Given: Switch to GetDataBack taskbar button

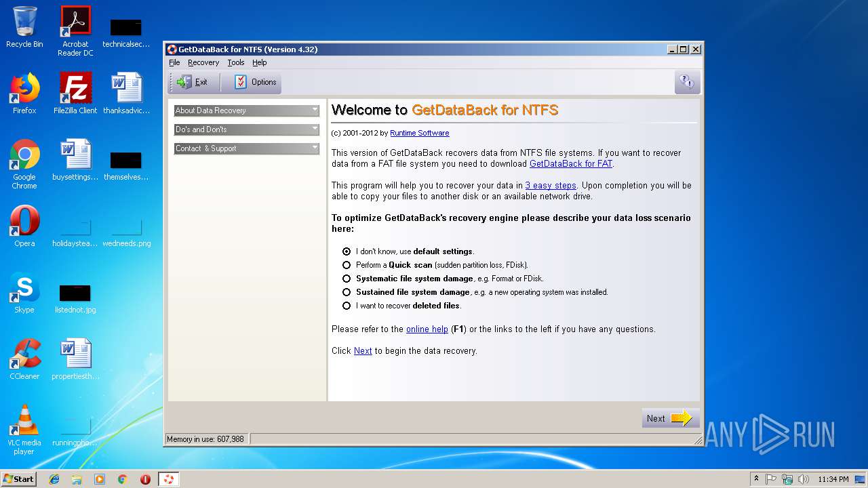Looking at the screenshot, I should (168, 479).
